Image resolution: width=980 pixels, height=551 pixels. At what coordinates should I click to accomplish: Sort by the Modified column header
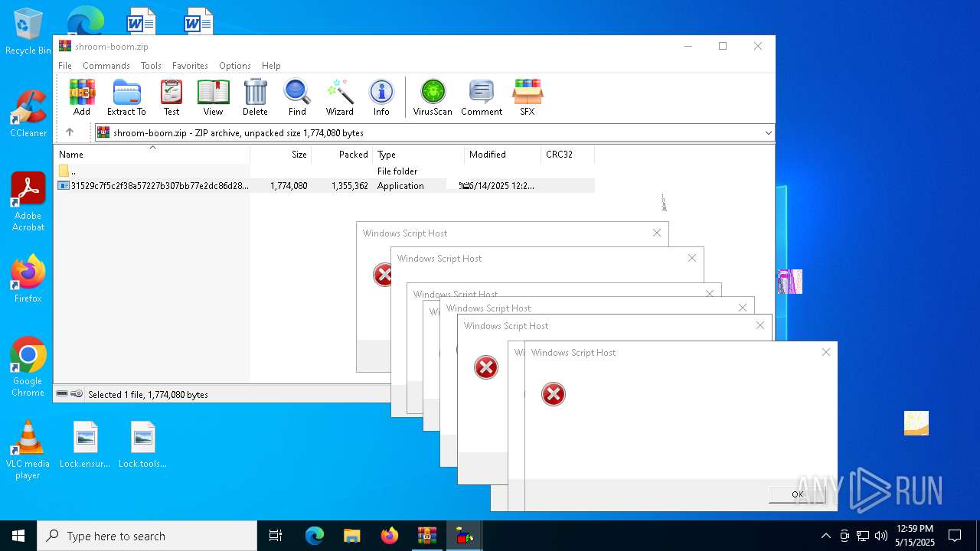[x=502, y=154]
